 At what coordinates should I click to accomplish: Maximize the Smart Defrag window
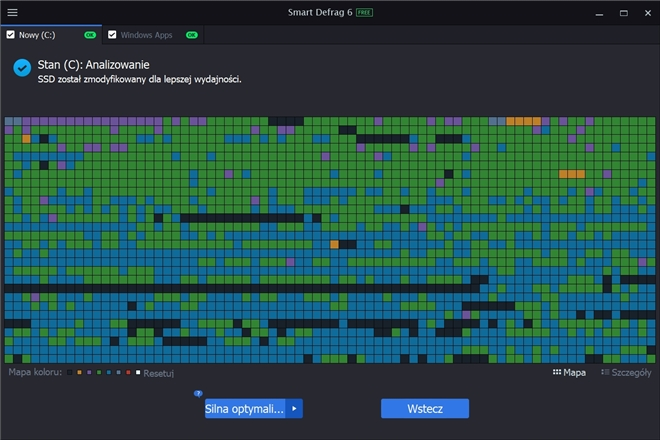(x=624, y=13)
